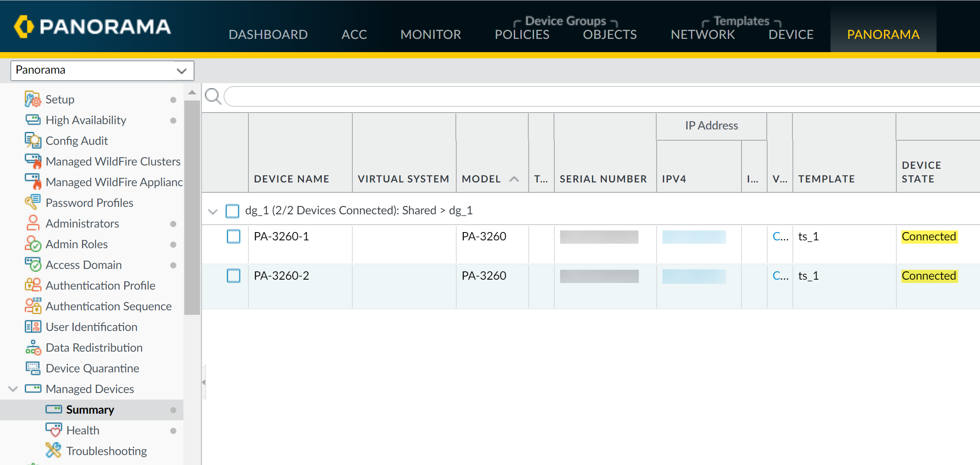Click the Password Profiles key icon
The image size is (980, 465).
(33, 203)
